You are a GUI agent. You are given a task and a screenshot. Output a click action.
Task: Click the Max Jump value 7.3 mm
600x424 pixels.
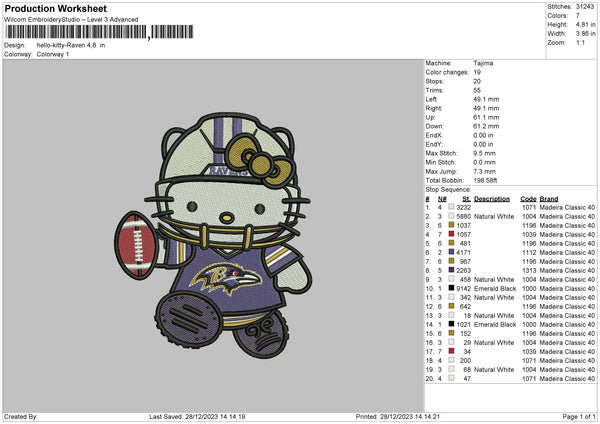pyautogui.click(x=484, y=171)
